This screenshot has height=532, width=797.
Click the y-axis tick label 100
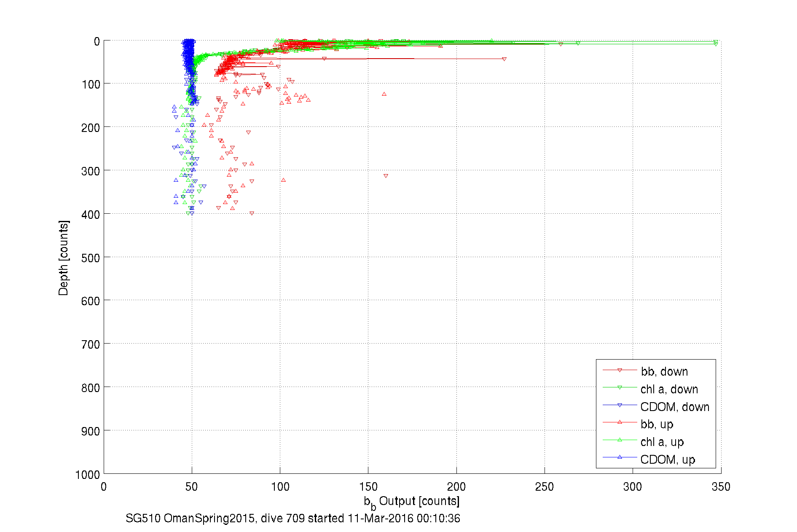point(91,84)
